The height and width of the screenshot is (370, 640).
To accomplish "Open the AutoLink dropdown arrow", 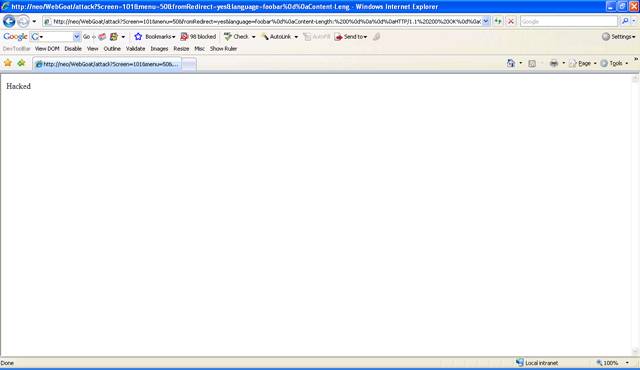I will (x=296, y=37).
